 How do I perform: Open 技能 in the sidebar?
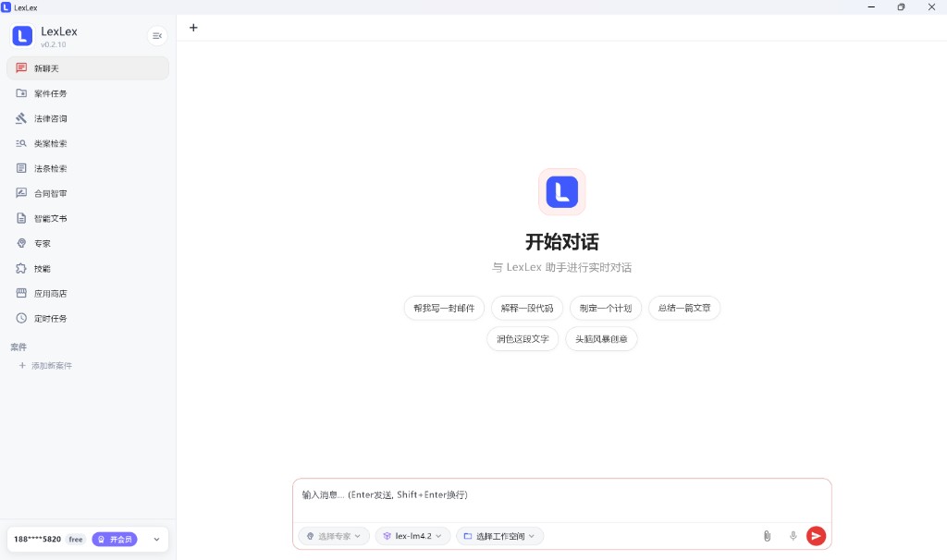pyautogui.click(x=88, y=269)
